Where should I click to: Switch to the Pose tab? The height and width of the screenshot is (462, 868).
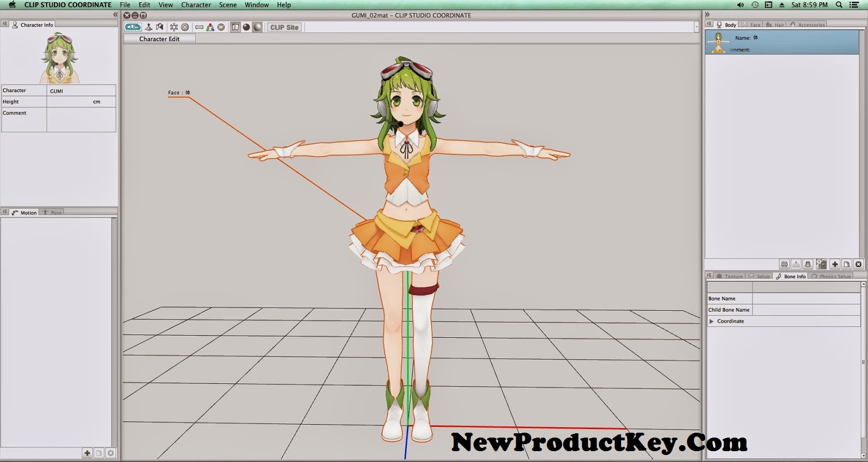[x=52, y=213]
